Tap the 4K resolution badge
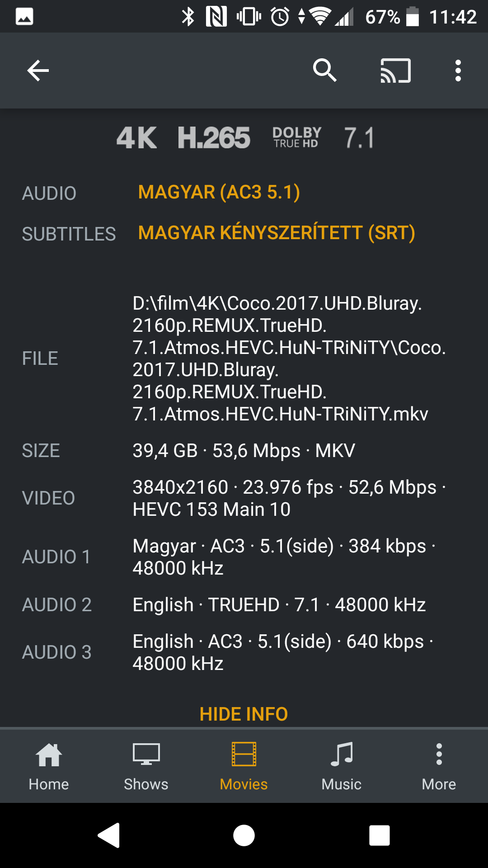Screen dimensions: 488x868 coord(136,138)
